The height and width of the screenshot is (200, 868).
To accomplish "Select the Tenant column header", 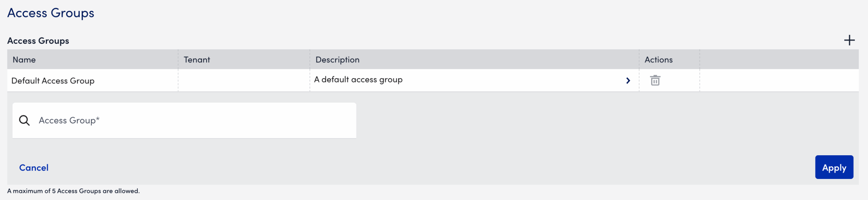I will pyautogui.click(x=197, y=60).
